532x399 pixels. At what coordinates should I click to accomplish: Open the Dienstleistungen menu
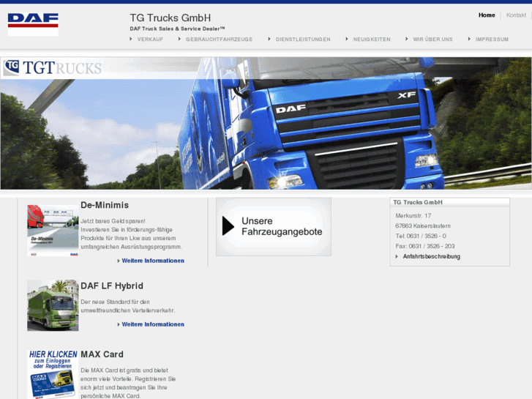(x=303, y=40)
